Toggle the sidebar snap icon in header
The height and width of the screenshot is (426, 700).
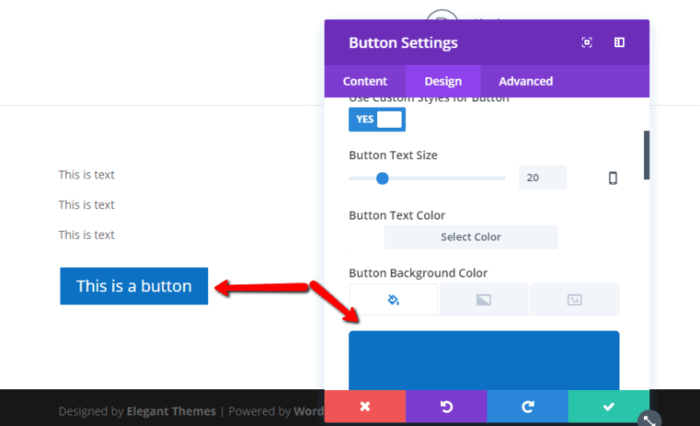[619, 42]
